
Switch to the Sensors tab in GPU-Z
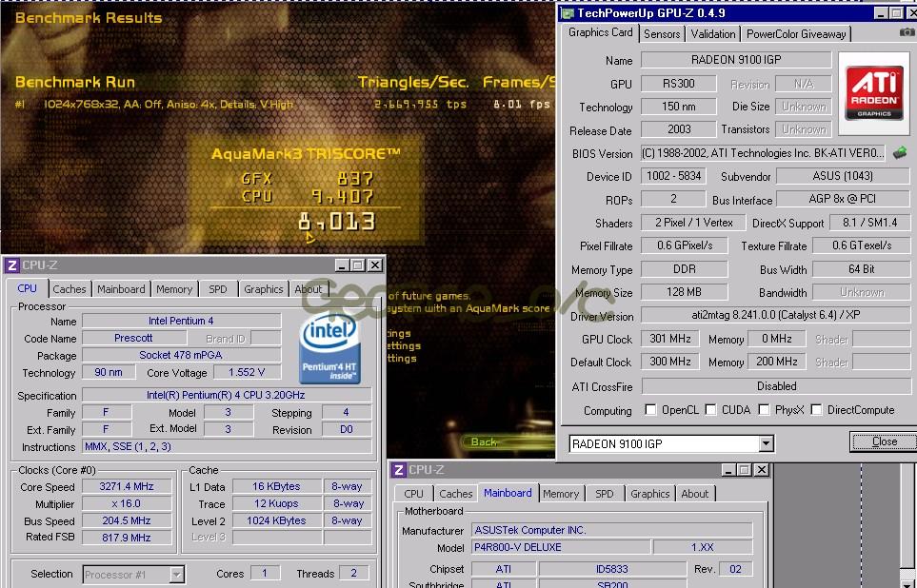click(x=662, y=34)
